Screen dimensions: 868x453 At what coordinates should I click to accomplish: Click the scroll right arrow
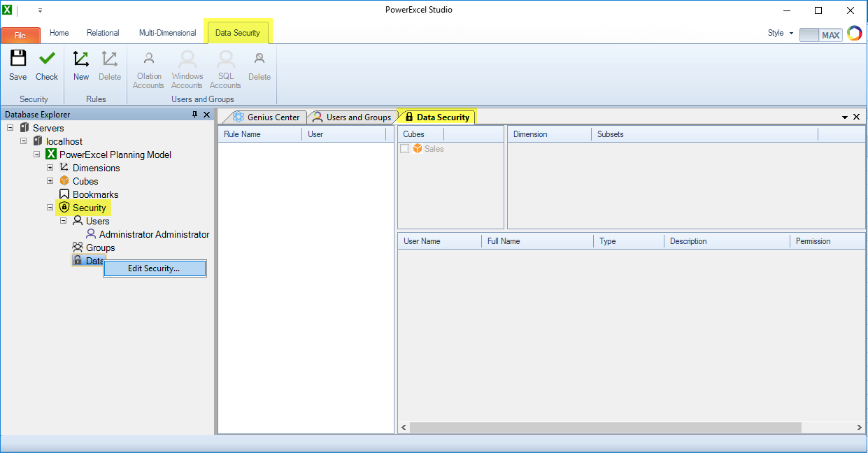859,427
